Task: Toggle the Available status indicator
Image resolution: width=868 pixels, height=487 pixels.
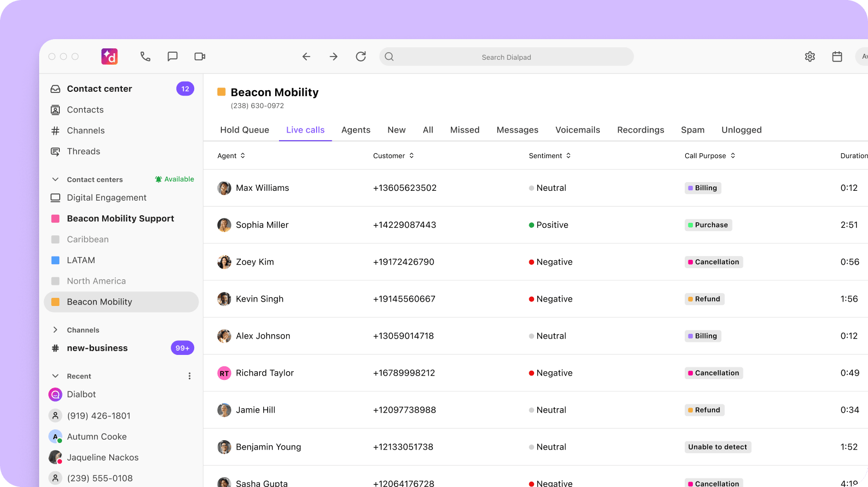Action: pyautogui.click(x=174, y=179)
